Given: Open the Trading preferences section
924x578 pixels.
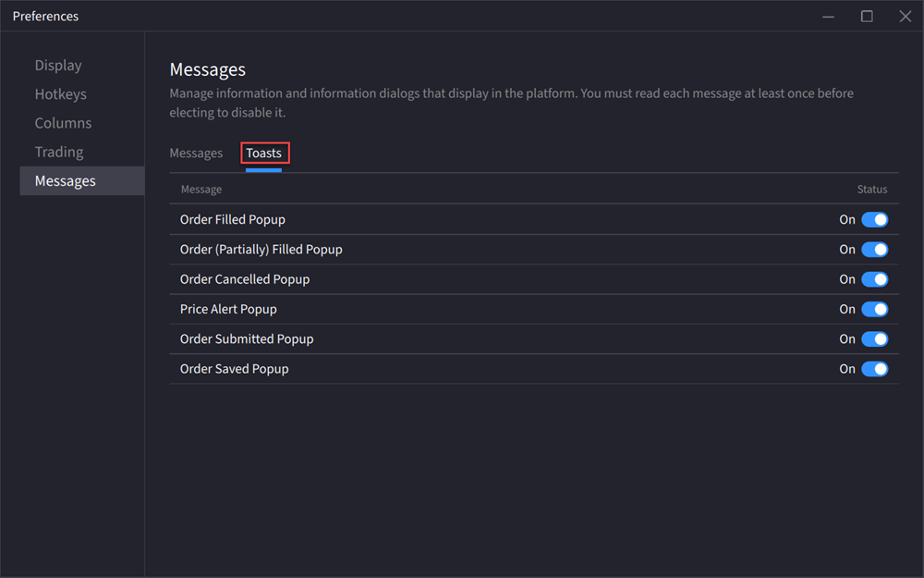Looking at the screenshot, I should tap(59, 152).
